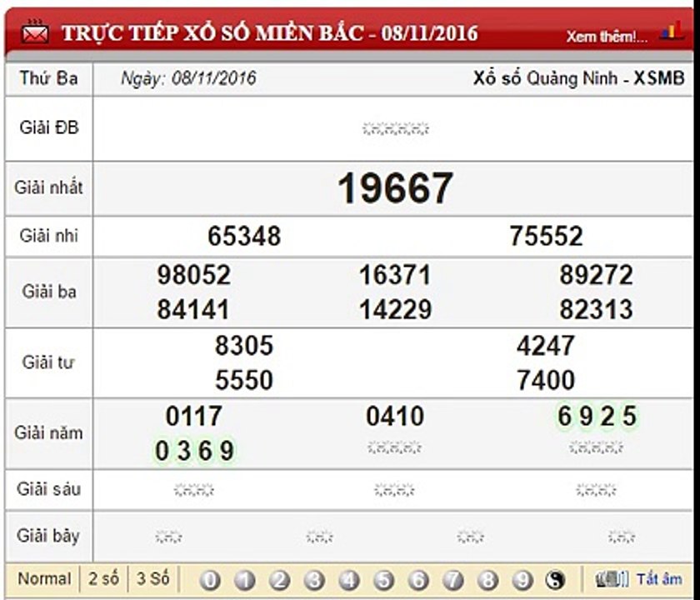The height and width of the screenshot is (600, 700).
Task: Click the yin-yang ball icon
Action: tap(555, 580)
